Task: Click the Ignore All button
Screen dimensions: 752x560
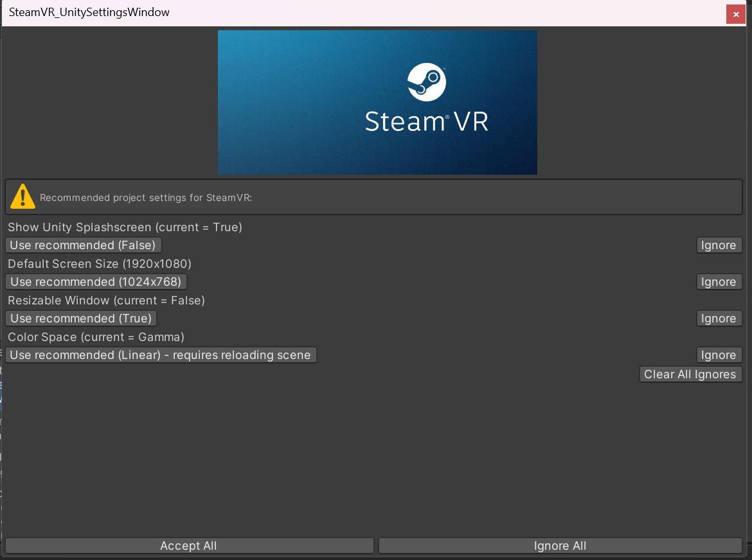Action: [x=560, y=546]
